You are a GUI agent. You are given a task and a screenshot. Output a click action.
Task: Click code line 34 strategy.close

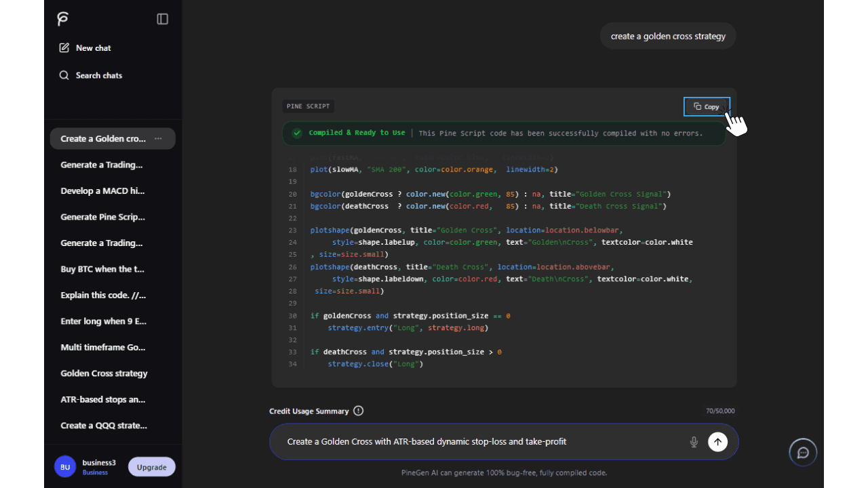[375, 364]
